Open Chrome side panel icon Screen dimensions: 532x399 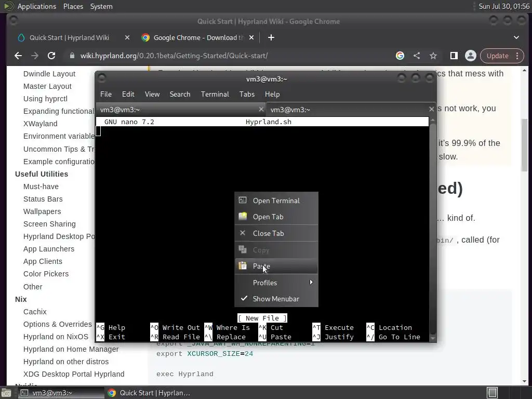point(454,56)
